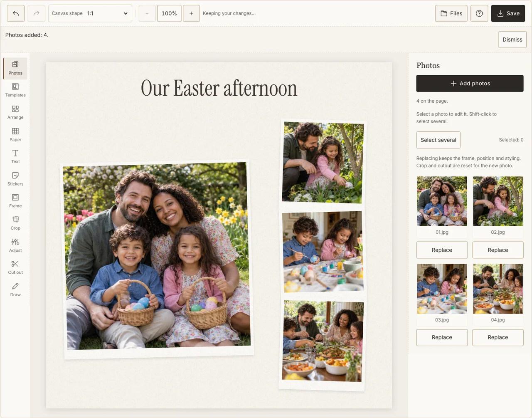Select the 01.jpg thumbnail in panel
The height and width of the screenshot is (418, 532).
[x=442, y=201]
